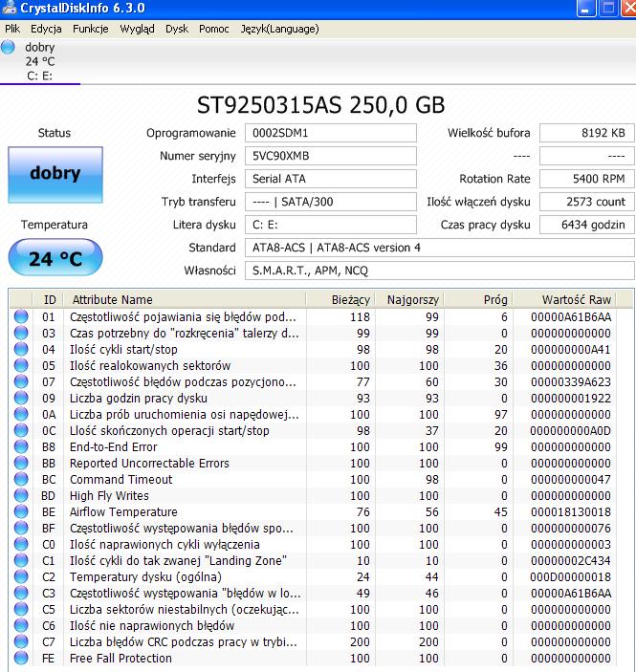Click the S.M.A.R.T., APM, NCQ features field

tap(440, 271)
